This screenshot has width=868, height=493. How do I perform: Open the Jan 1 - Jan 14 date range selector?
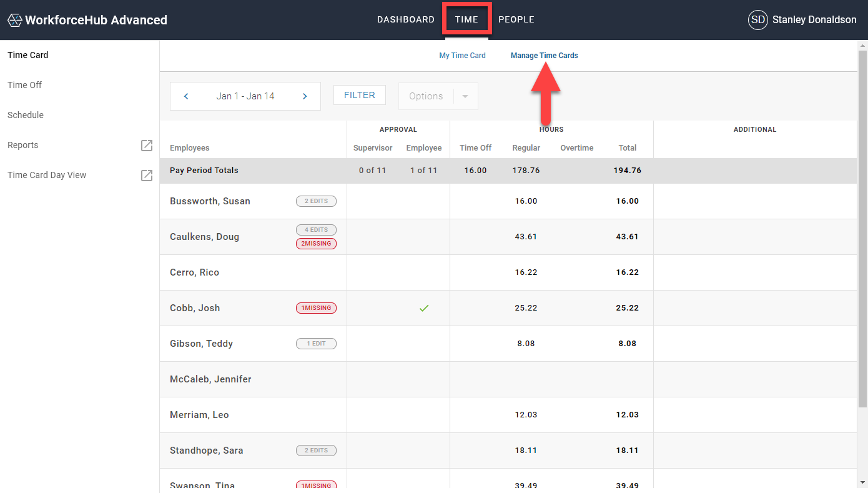(x=245, y=96)
